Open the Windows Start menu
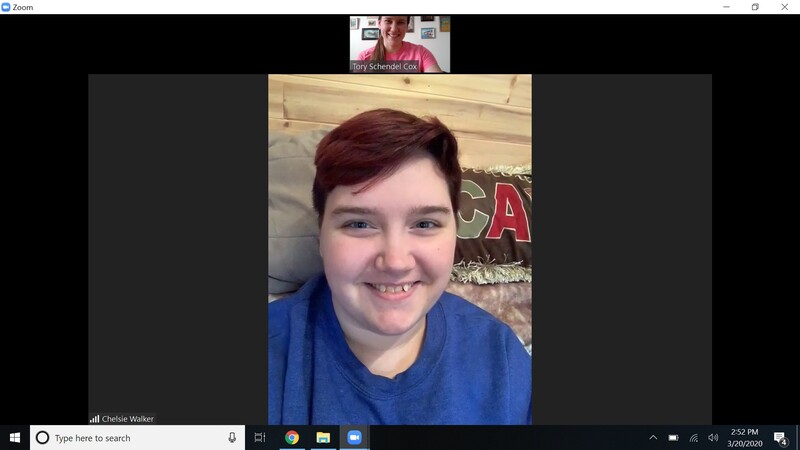 click(x=15, y=438)
